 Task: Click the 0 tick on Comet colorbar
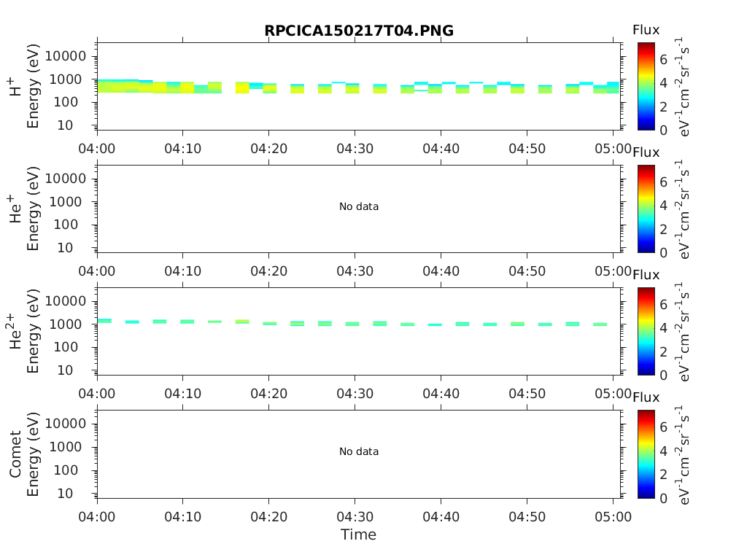663,498
